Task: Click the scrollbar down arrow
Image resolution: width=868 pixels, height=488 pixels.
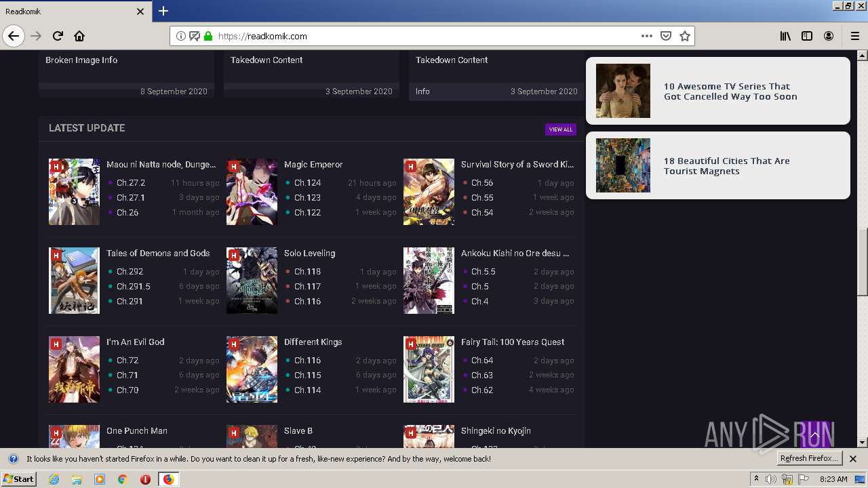Action: pyautogui.click(x=863, y=443)
